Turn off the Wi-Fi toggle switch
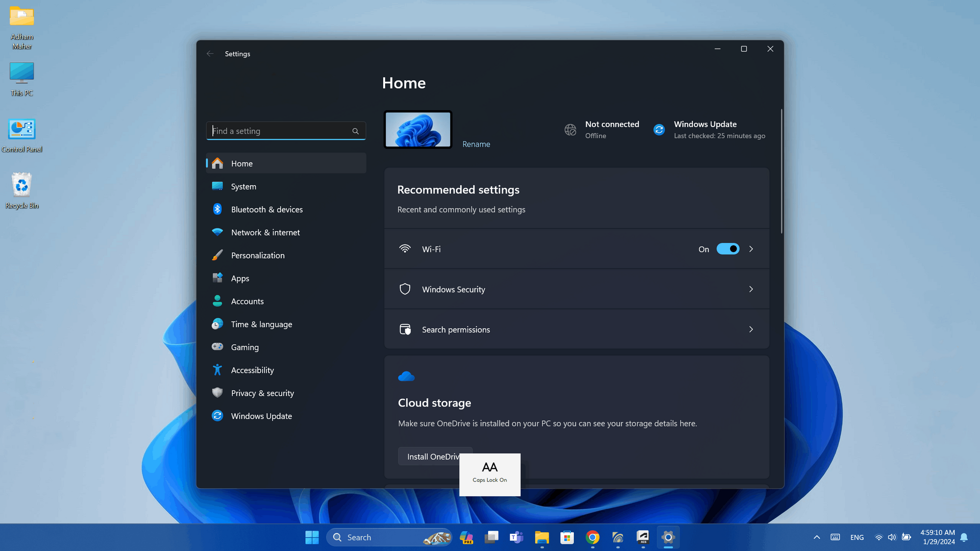This screenshot has width=980, height=551. coord(728,249)
